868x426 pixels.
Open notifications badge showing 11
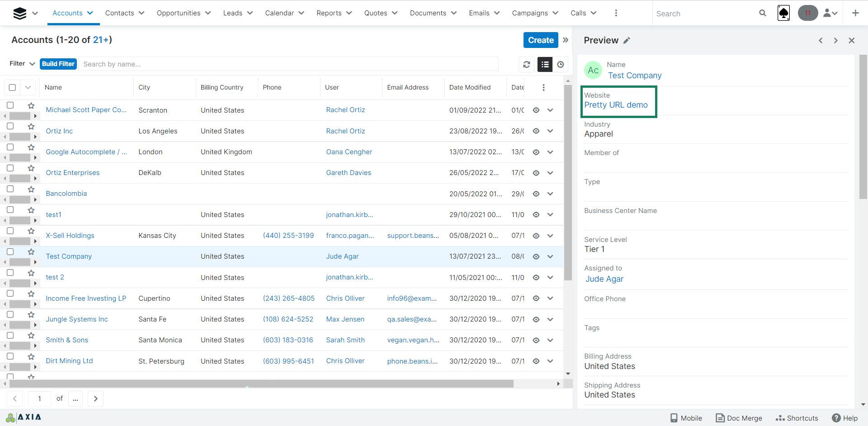(x=807, y=13)
